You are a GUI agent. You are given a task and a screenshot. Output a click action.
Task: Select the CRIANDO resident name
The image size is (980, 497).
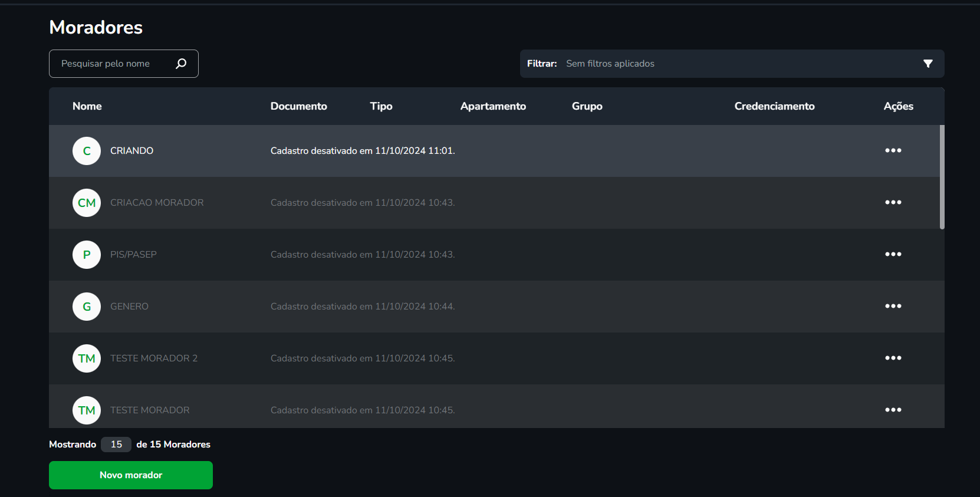click(x=131, y=151)
